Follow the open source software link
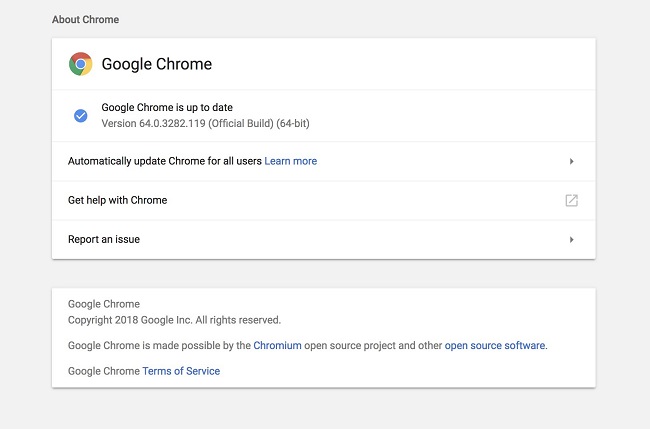The image size is (650, 429). (495, 345)
